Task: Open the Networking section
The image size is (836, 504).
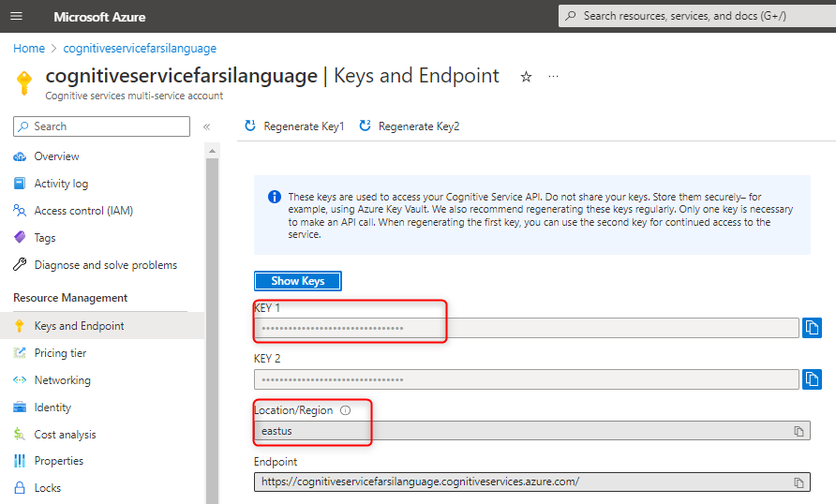Action: click(x=62, y=380)
